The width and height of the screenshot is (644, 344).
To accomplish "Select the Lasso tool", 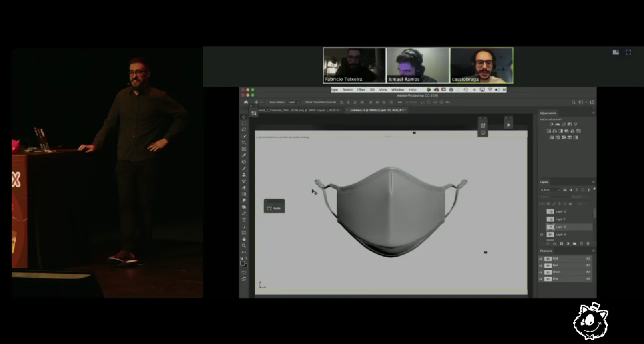I will coord(244,130).
